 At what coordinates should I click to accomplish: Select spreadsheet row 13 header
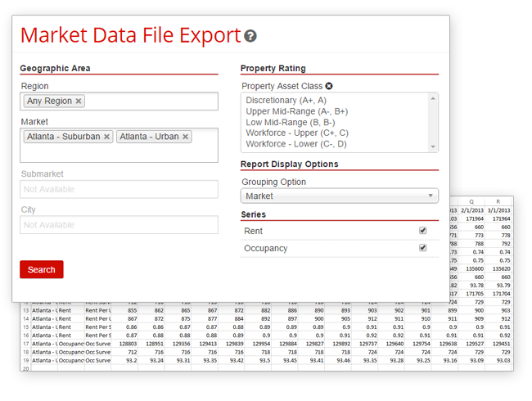point(26,310)
